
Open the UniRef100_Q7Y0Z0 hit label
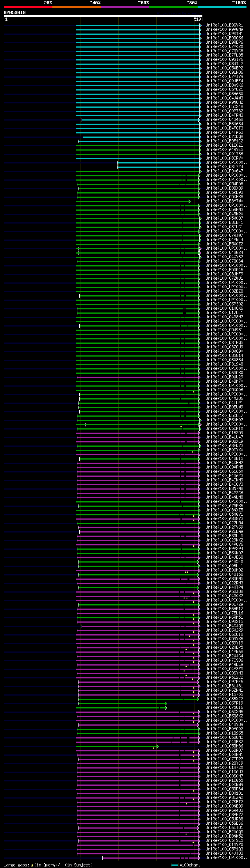[224, 47]
